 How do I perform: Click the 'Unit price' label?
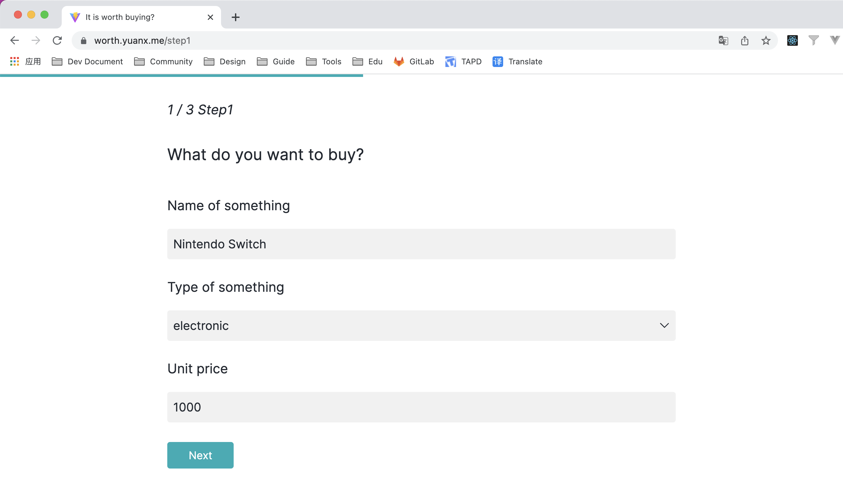click(x=197, y=369)
